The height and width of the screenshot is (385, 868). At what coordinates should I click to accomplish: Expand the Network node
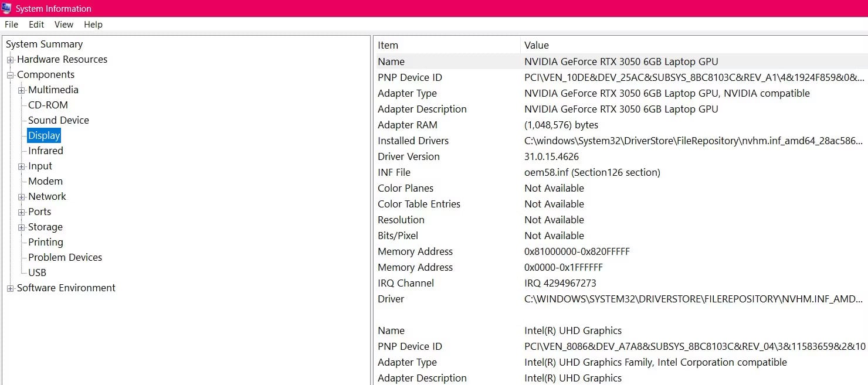pos(22,197)
